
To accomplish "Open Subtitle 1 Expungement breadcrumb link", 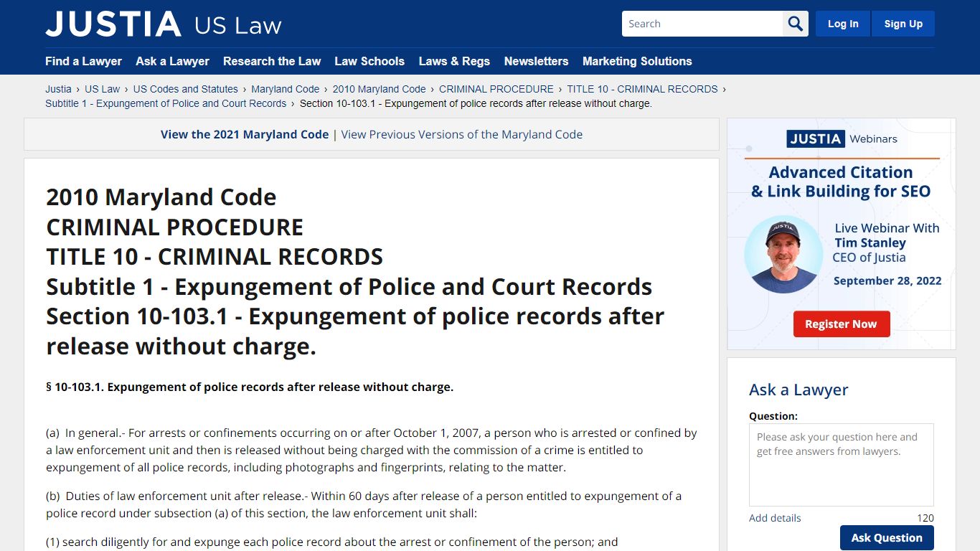I will click(x=166, y=103).
